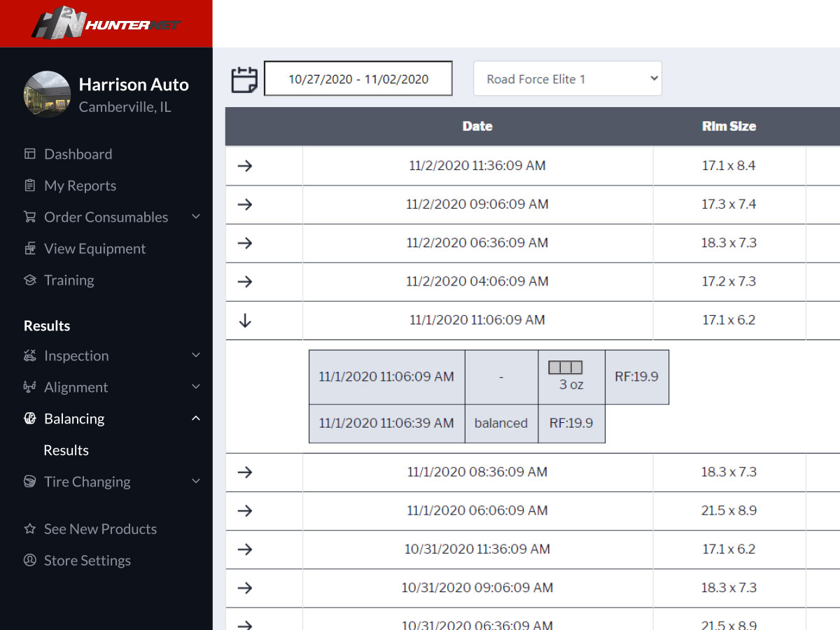Select Tire Changing in the sidebar
The image size is (840, 630).
click(x=87, y=482)
